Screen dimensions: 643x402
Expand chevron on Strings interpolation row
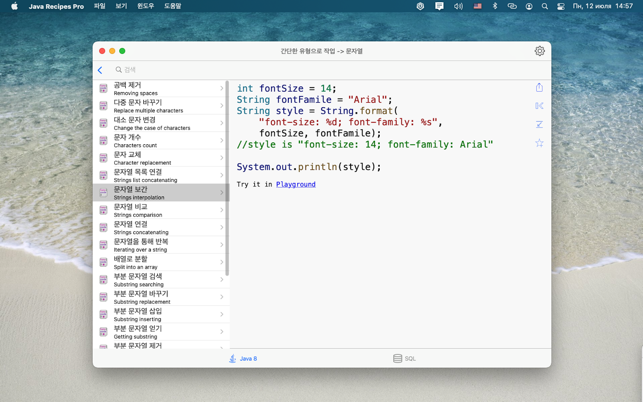[221, 192]
